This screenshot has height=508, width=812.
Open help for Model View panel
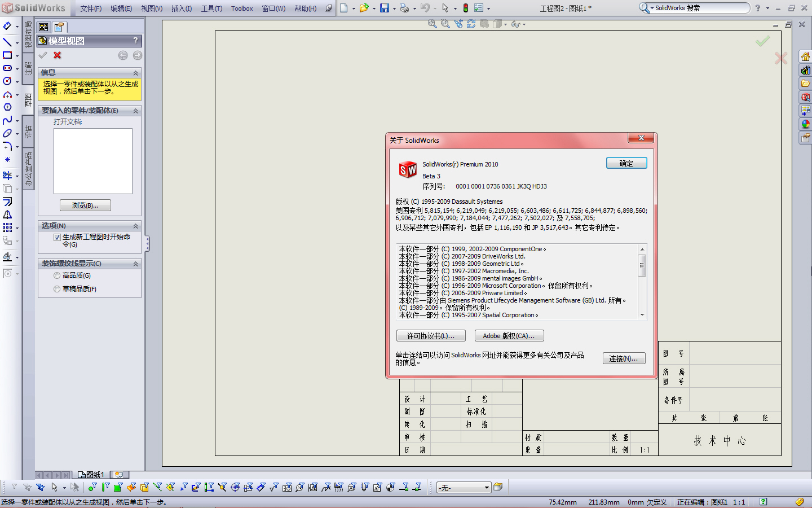[x=135, y=41]
